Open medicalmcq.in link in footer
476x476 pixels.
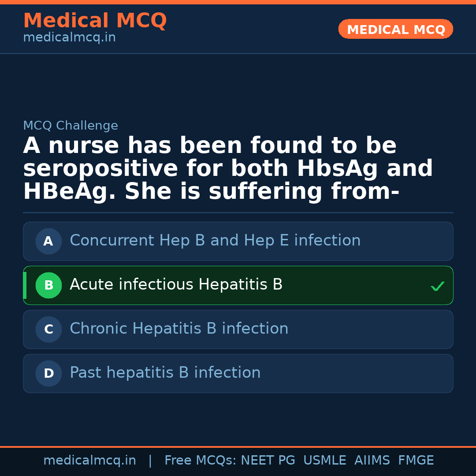[89, 461]
